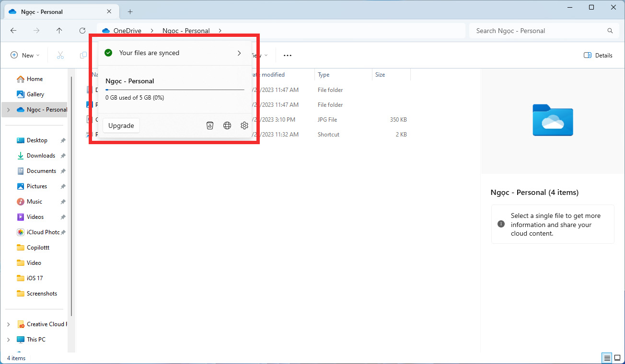
Task: Open a new tab with the plus button
Action: (x=130, y=11)
